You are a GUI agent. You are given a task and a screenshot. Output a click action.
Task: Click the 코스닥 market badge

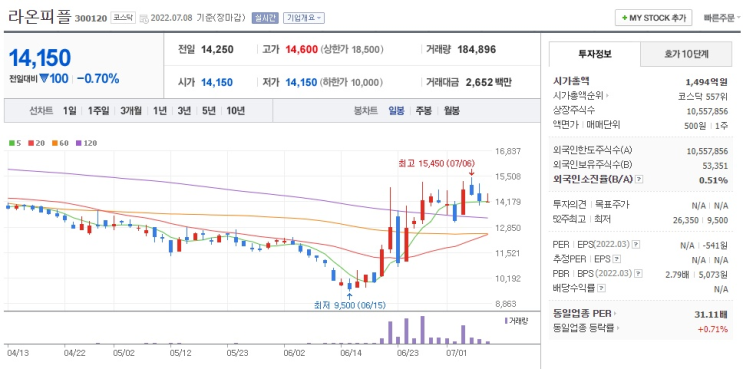[123, 18]
